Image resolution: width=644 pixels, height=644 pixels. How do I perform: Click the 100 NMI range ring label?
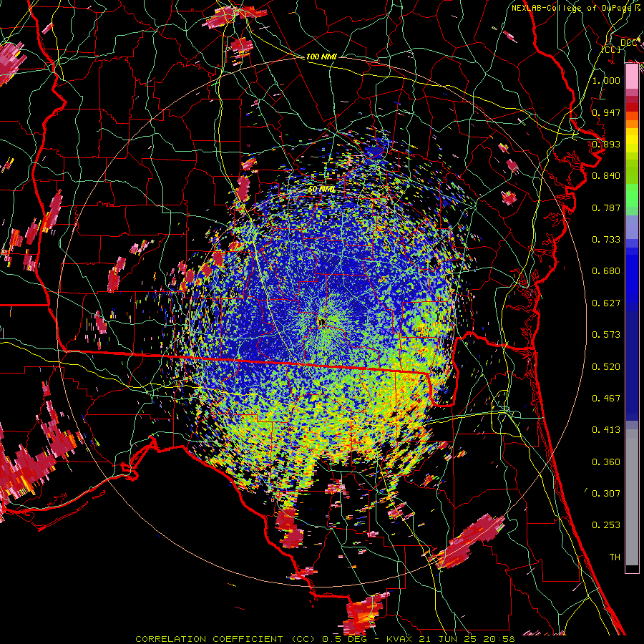[321, 57]
